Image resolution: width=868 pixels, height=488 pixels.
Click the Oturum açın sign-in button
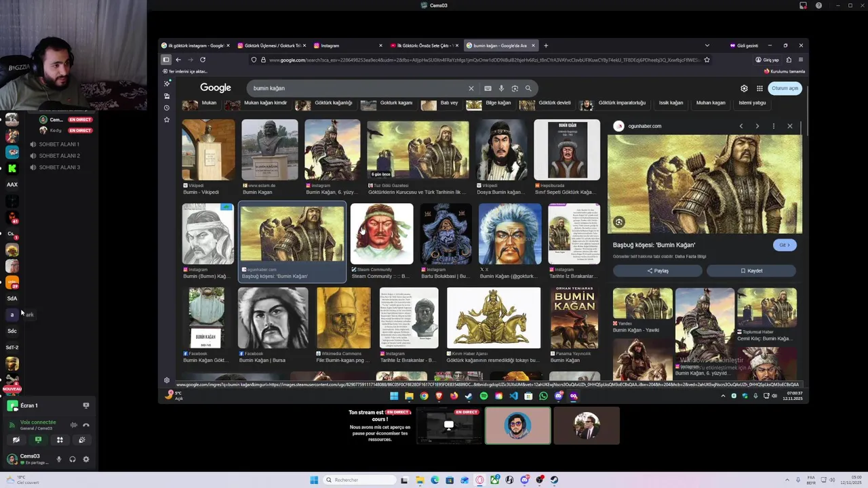[x=785, y=88]
